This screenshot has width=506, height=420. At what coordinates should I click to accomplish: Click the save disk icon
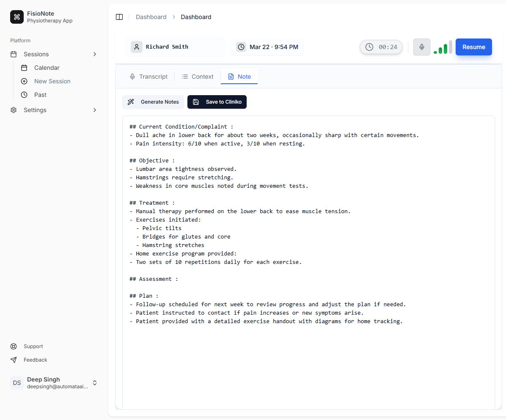(196, 102)
